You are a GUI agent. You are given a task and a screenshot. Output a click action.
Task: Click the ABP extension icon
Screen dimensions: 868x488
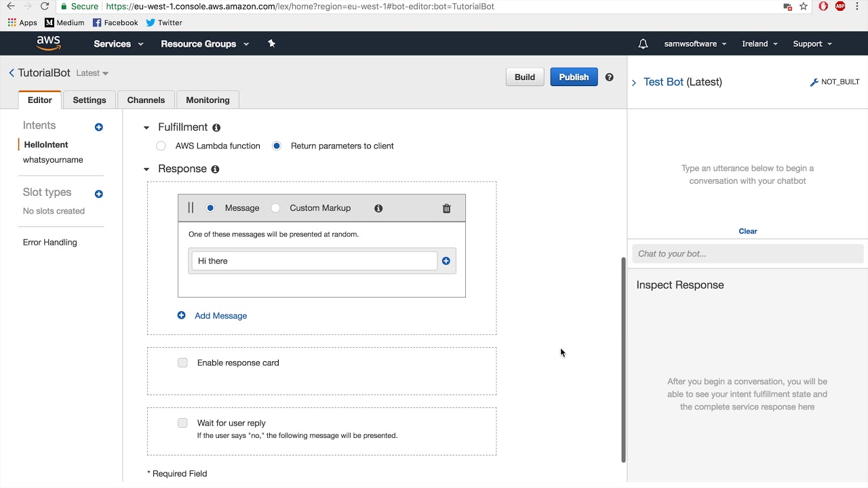(840, 6)
